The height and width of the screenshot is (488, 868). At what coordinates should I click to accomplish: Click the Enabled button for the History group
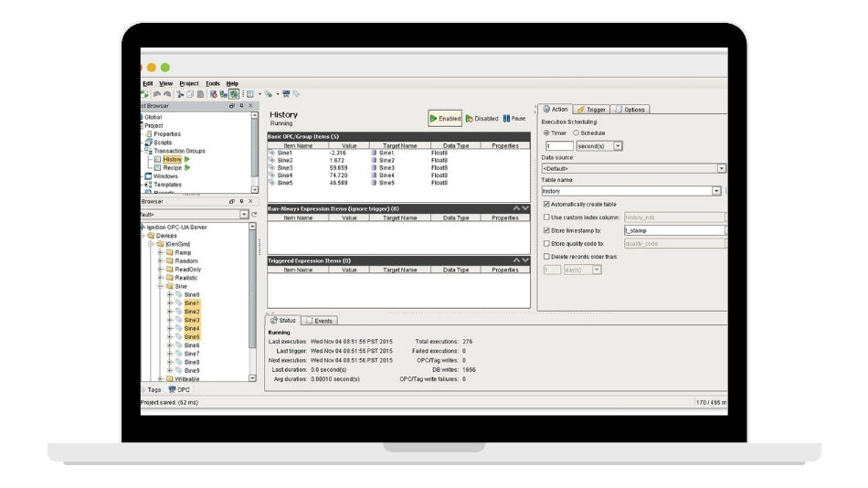click(445, 119)
